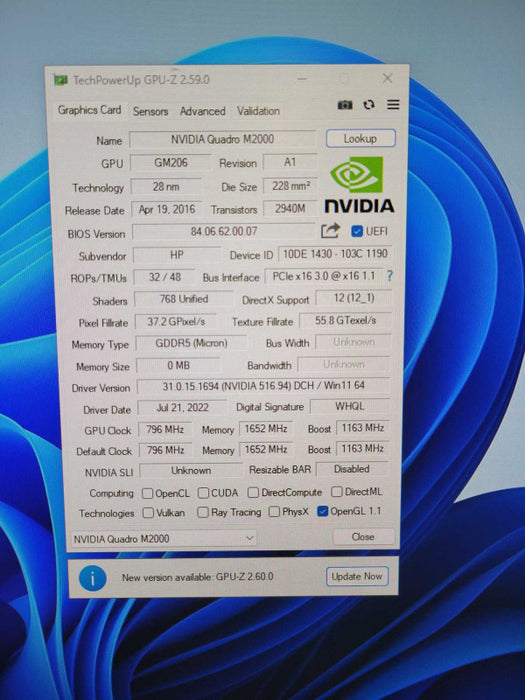Click the Die Size value 228 mm²
The image size is (525, 700).
[x=290, y=186]
